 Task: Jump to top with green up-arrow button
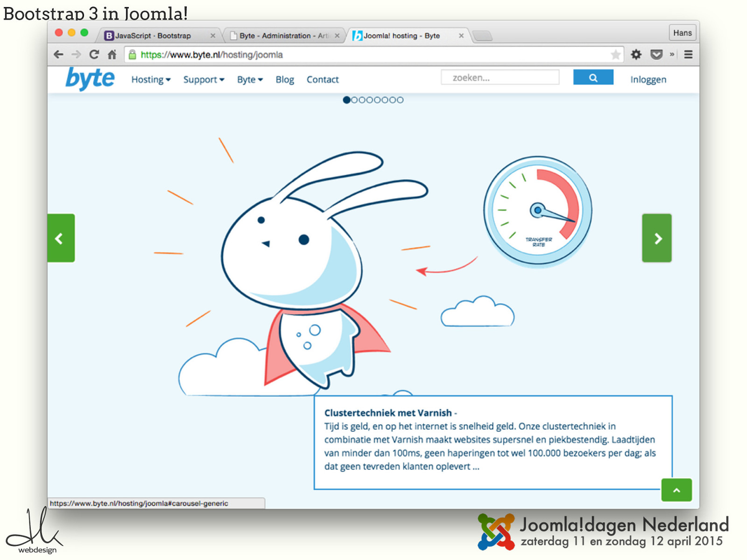pyautogui.click(x=677, y=490)
